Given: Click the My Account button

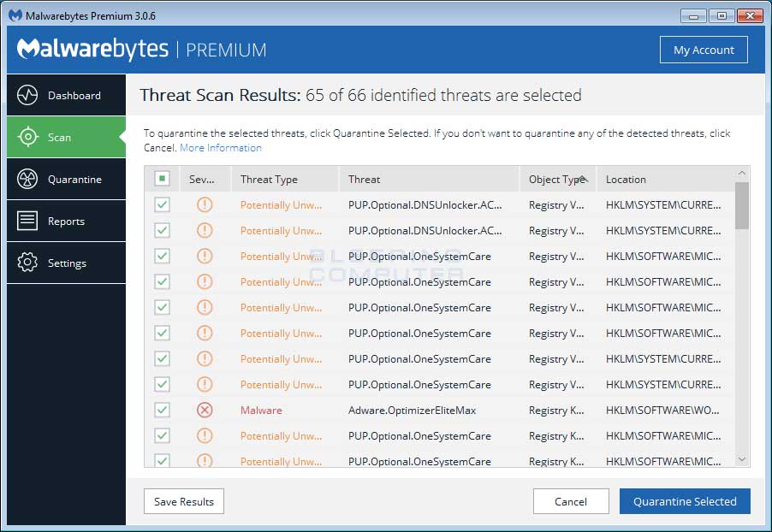Looking at the screenshot, I should coord(704,50).
